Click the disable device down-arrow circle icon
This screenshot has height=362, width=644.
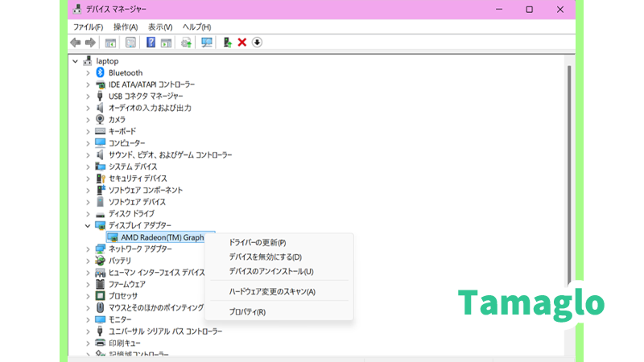(257, 43)
